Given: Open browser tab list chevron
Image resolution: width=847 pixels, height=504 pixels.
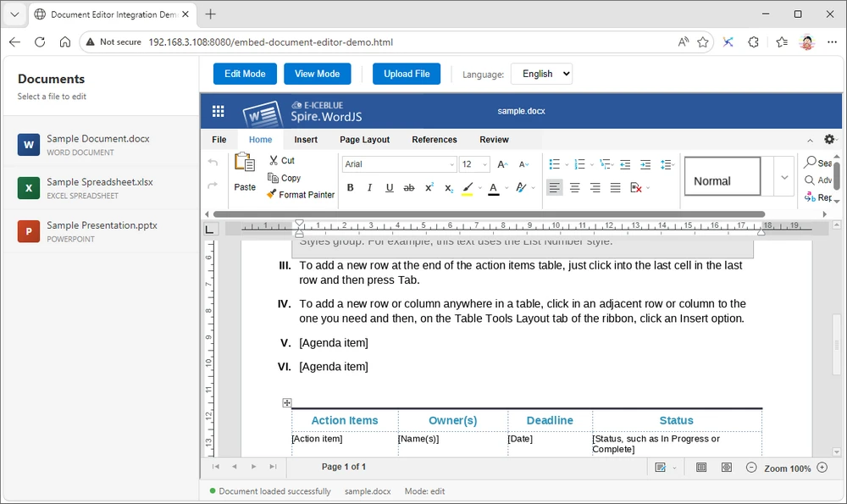Looking at the screenshot, I should coord(14,14).
